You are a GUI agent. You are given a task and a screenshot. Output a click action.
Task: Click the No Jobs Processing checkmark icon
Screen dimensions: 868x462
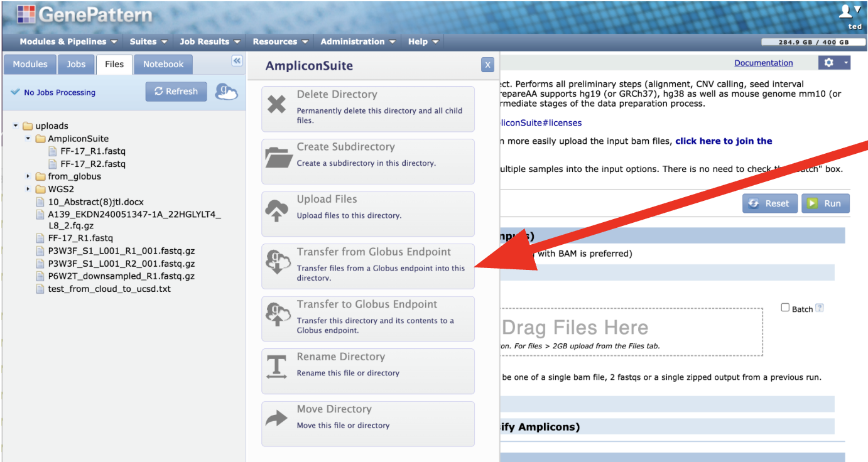(16, 92)
